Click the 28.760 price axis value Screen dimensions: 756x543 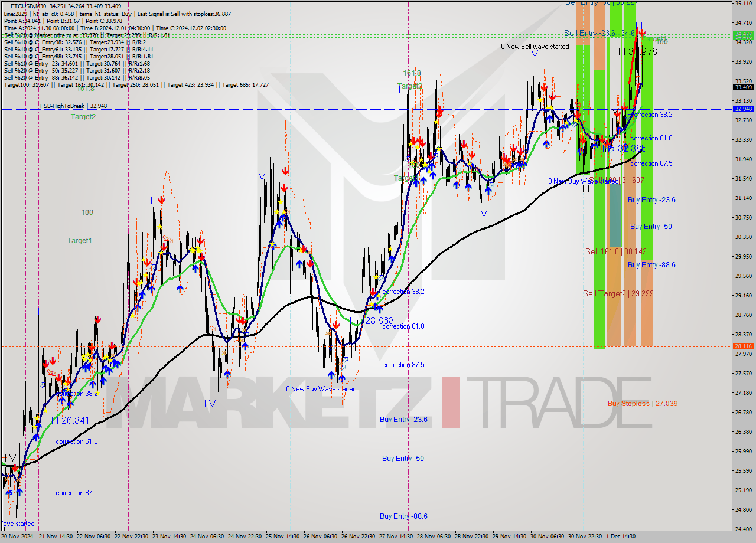coord(743,315)
